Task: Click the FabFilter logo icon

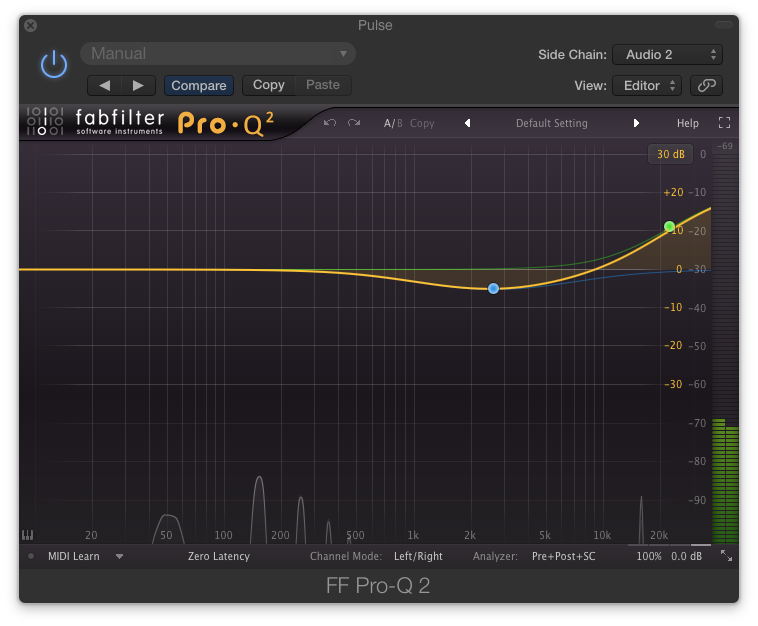Action: (45, 121)
